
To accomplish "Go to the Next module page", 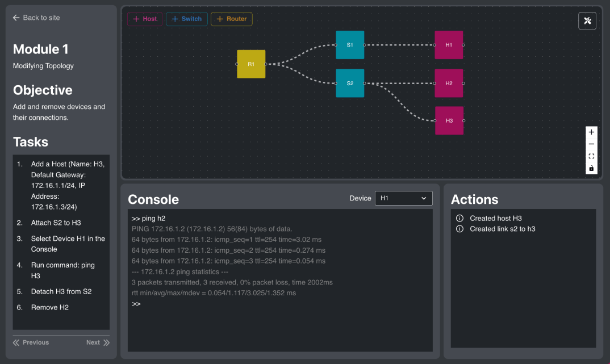I will coord(98,342).
